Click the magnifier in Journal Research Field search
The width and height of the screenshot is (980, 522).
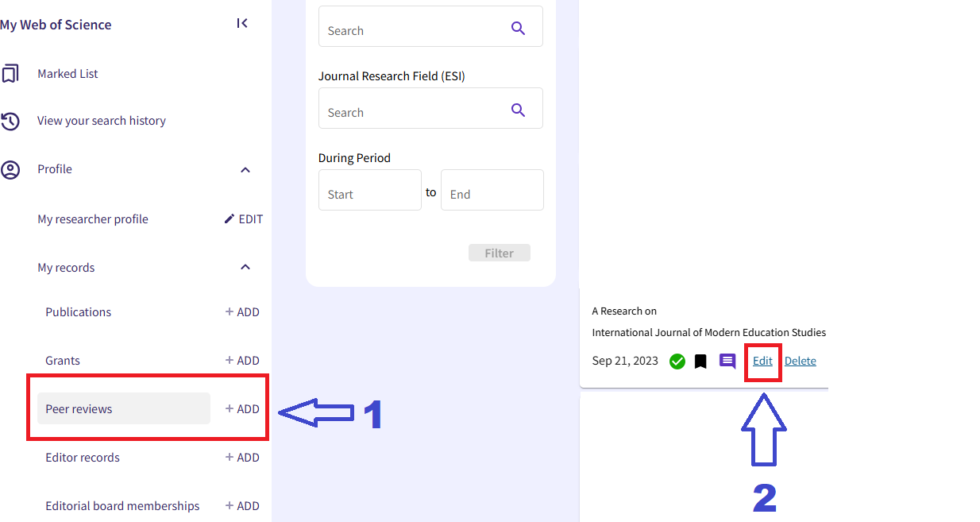click(518, 110)
